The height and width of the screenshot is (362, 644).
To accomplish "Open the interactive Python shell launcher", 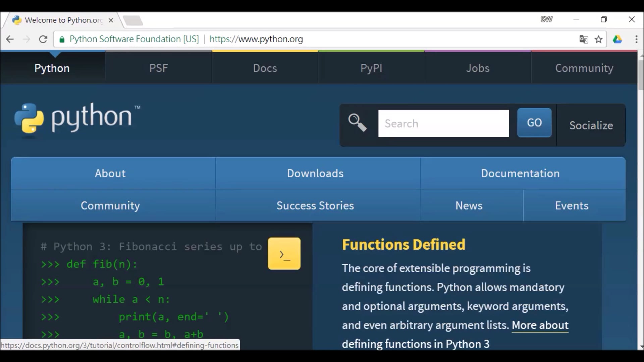I will coord(284,254).
